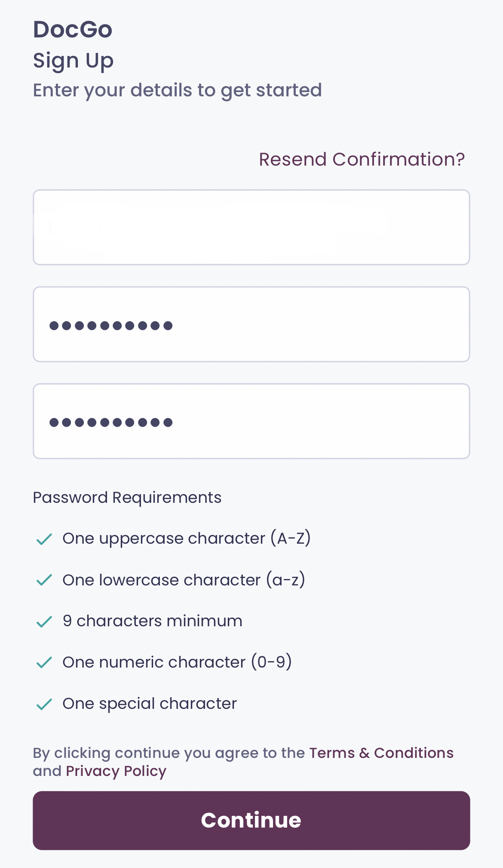
Task: Click '9 characters minimum' requirement text
Action: tap(153, 621)
